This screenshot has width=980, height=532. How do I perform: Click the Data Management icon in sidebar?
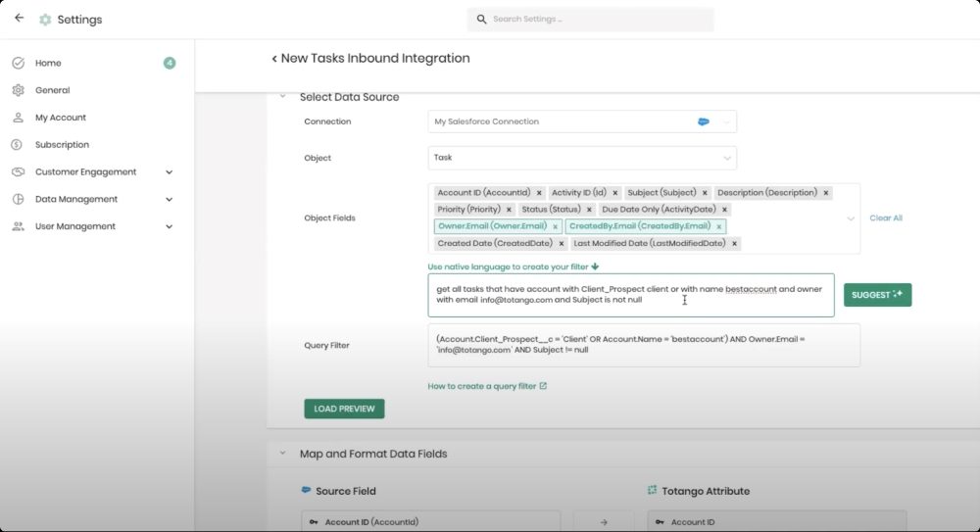(x=18, y=199)
